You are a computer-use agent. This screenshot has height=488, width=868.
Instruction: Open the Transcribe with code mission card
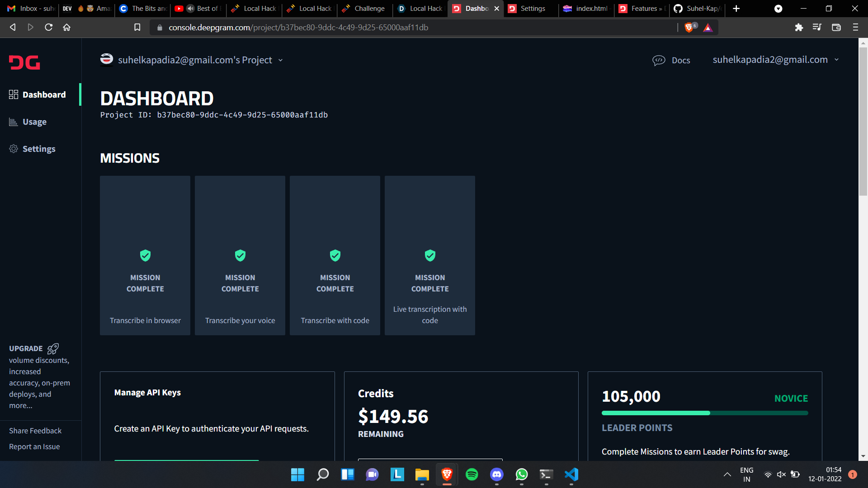click(335, 256)
